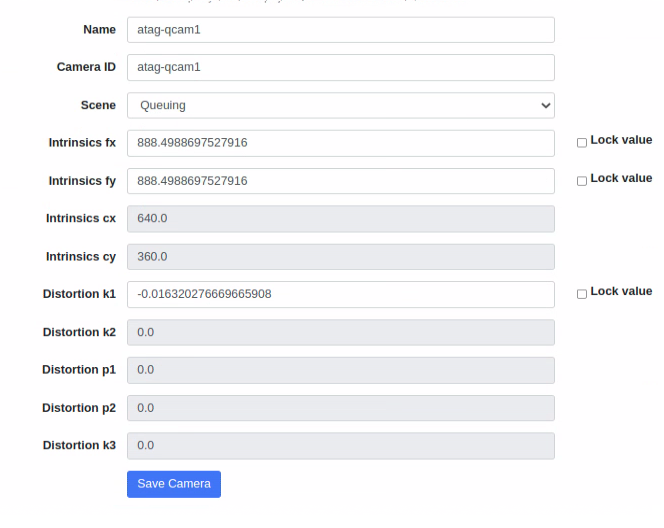Click the Camera ID field label
This screenshot has height=528, width=664.
tap(86, 67)
